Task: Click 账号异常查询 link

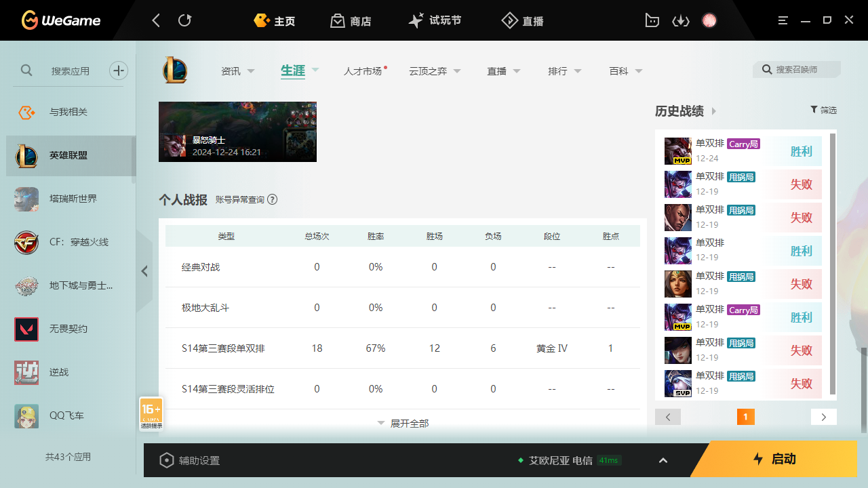Action: [x=240, y=199]
